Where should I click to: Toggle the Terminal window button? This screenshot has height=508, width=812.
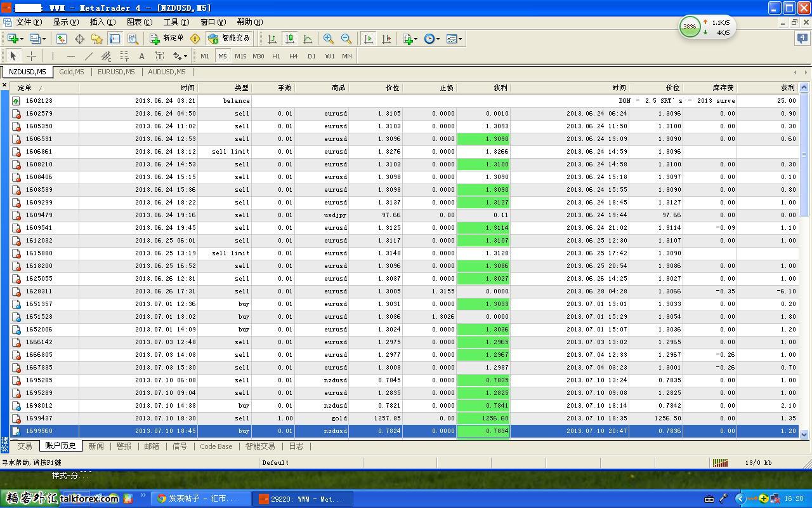point(115,39)
